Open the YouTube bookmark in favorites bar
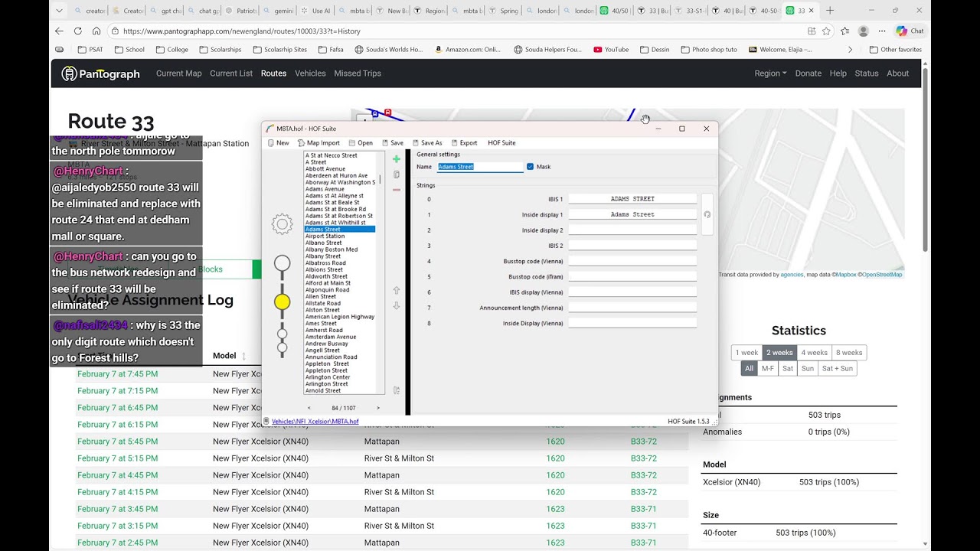This screenshot has width=980, height=551. click(611, 50)
